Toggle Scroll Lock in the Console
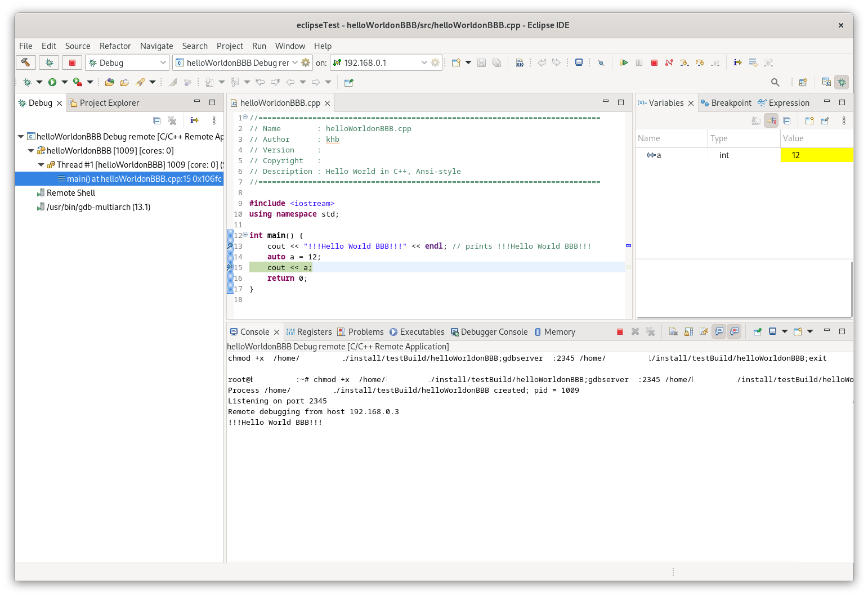Image resolution: width=868 pixels, height=597 pixels. coord(688,331)
